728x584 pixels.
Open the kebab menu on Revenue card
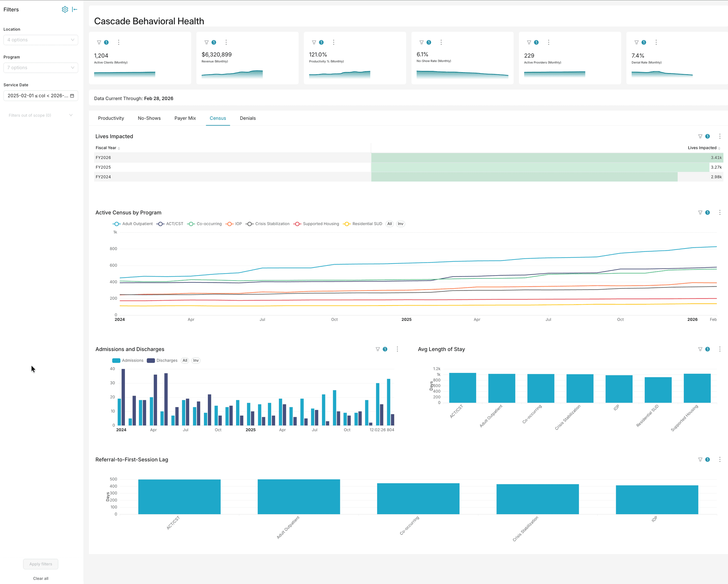[x=226, y=42]
